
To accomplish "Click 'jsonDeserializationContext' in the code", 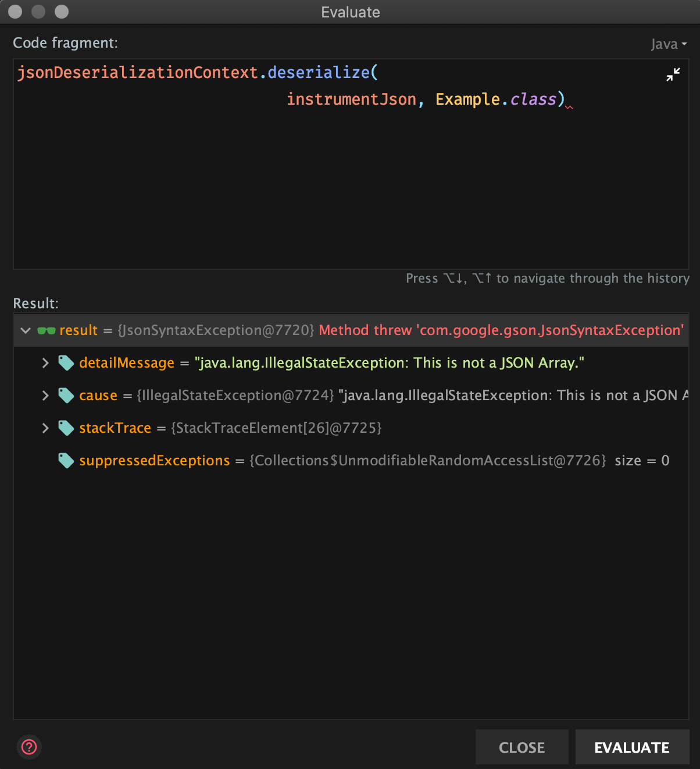I will [138, 73].
